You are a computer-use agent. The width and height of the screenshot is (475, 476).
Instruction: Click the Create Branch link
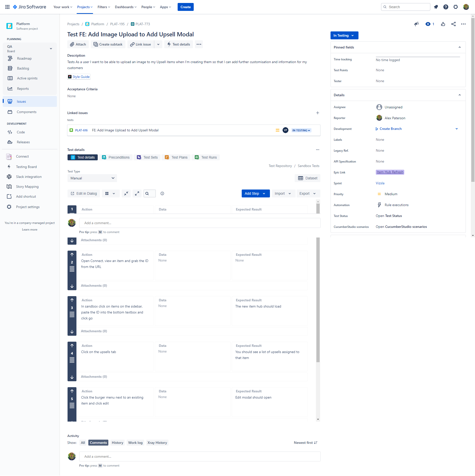[390, 129]
